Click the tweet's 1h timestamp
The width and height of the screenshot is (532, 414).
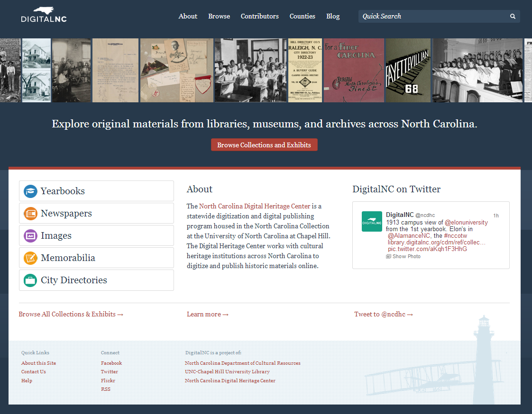(x=495, y=216)
